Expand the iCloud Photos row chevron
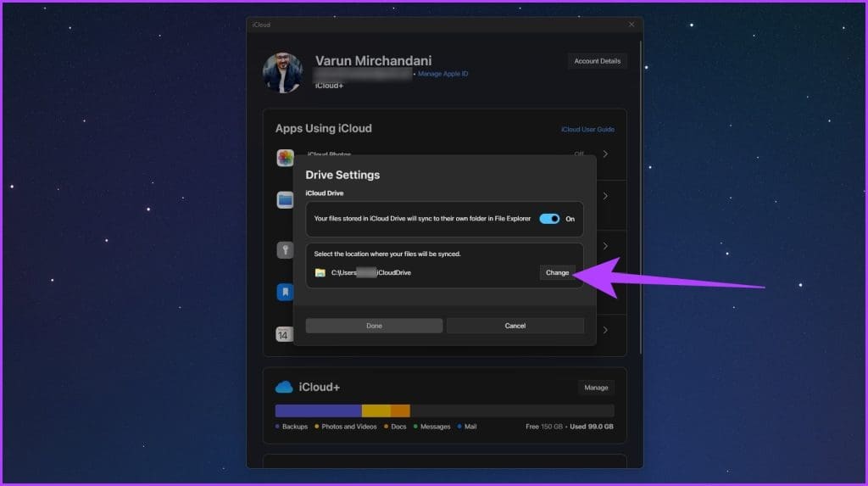Viewport: 868px width, 486px height. [x=605, y=154]
